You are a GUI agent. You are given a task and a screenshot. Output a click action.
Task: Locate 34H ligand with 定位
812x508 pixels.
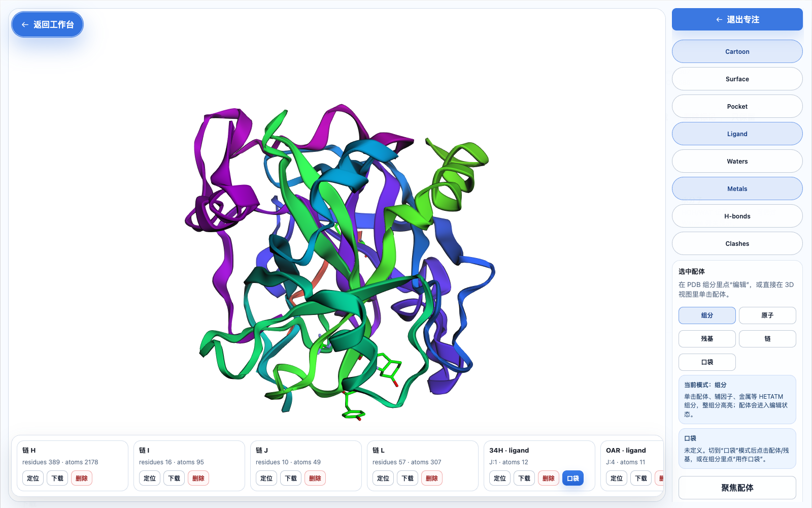click(500, 478)
